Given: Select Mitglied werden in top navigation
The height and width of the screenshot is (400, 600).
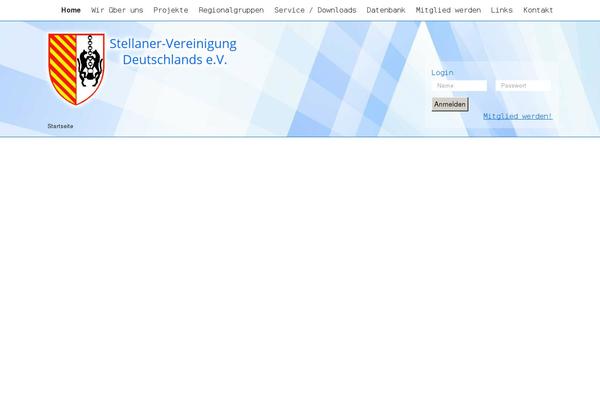Looking at the screenshot, I should 448,10.
